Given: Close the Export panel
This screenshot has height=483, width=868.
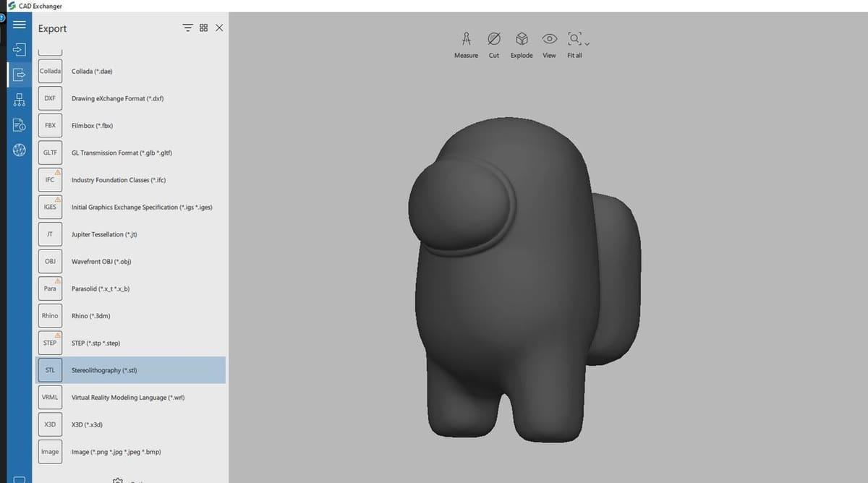Looking at the screenshot, I should pos(219,27).
